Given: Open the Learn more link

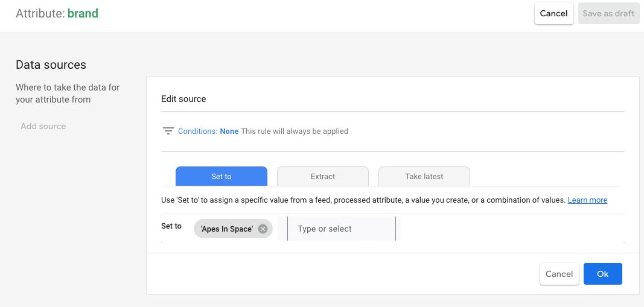Looking at the screenshot, I should (587, 200).
